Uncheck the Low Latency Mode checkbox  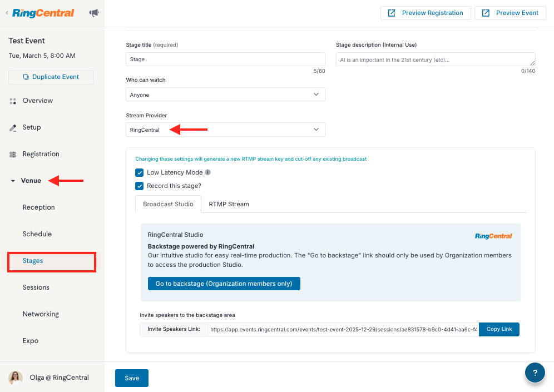(139, 173)
